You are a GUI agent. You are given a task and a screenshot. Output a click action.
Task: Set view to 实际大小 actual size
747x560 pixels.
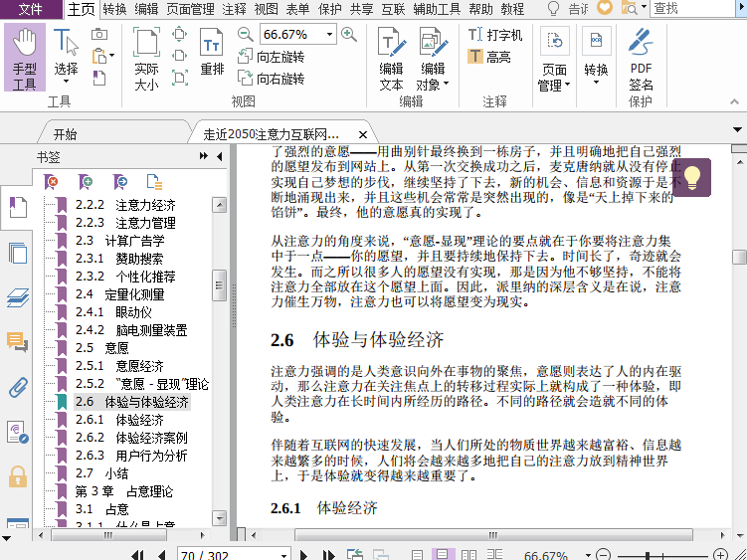(x=146, y=58)
